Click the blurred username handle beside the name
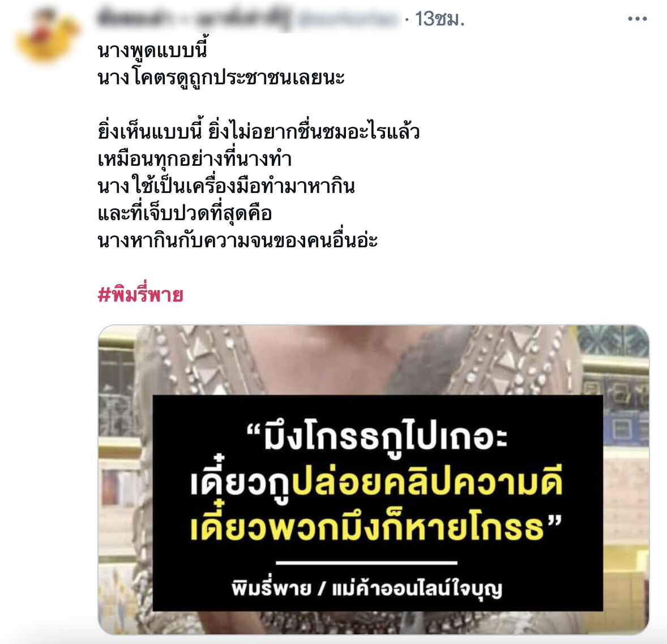The height and width of the screenshot is (644, 667). (348, 20)
